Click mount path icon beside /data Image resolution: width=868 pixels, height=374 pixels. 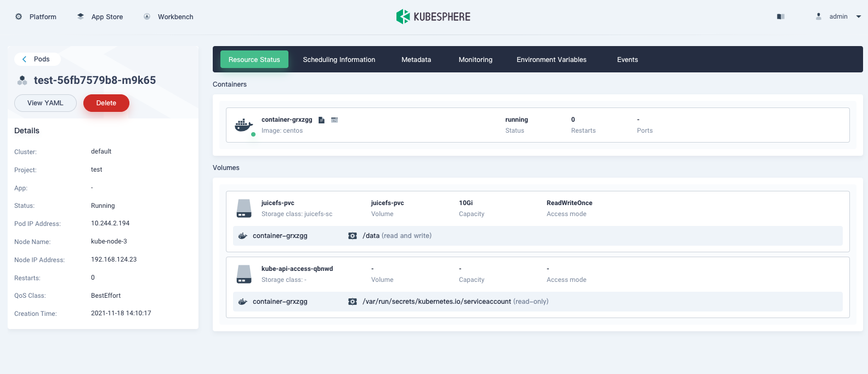tap(353, 236)
